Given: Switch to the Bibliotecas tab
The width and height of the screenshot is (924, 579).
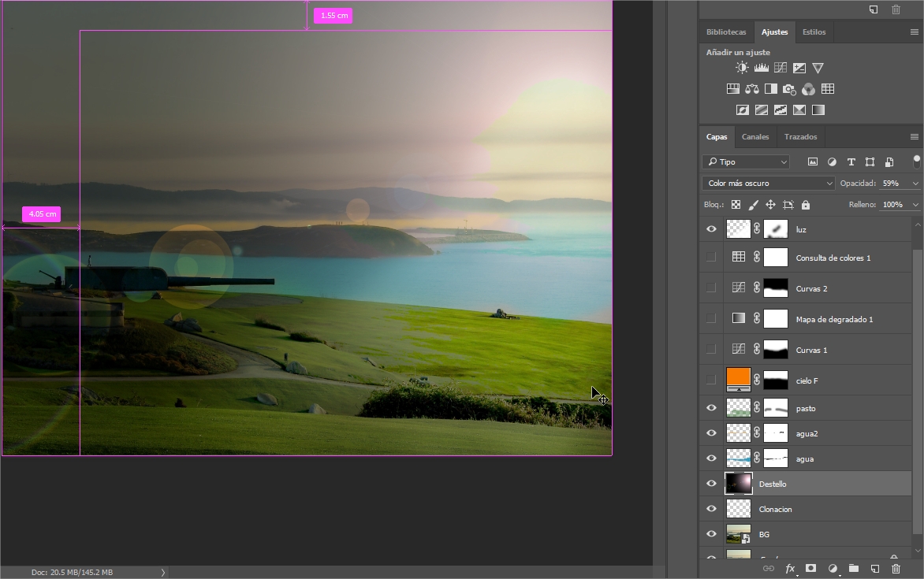Looking at the screenshot, I should pos(726,32).
